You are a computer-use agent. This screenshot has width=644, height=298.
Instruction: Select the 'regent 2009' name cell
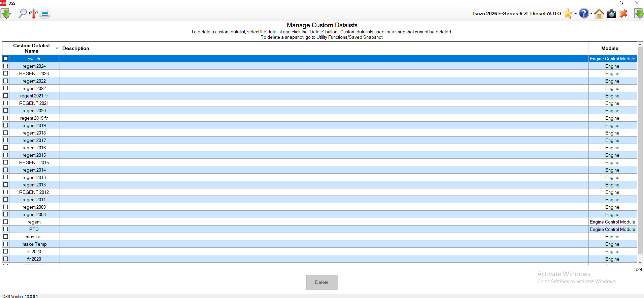[34, 207]
